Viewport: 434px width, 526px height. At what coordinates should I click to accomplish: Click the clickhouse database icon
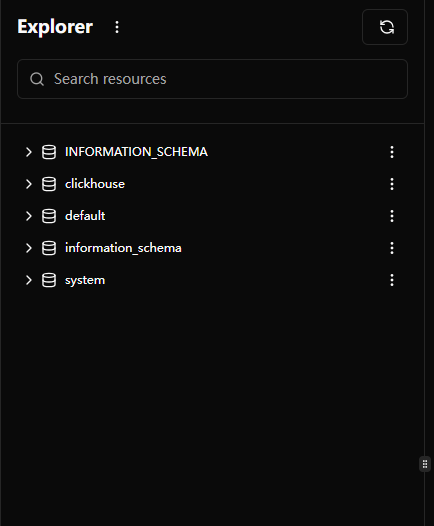point(49,184)
